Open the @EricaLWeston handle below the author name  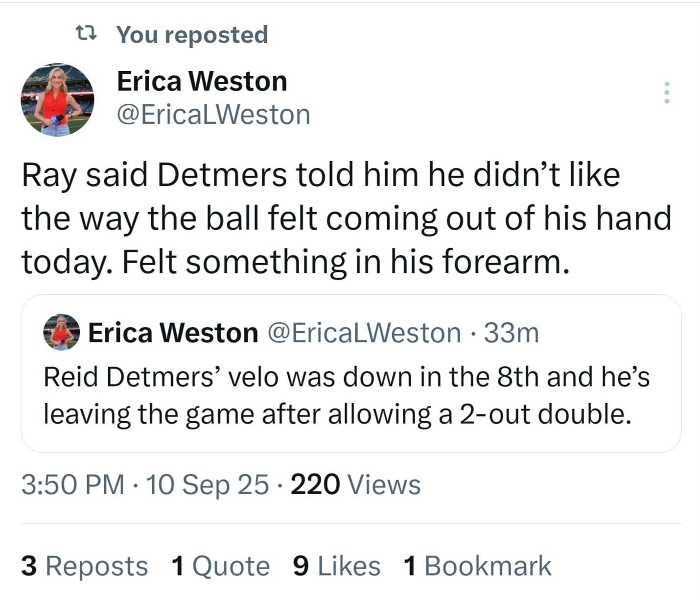[213, 115]
